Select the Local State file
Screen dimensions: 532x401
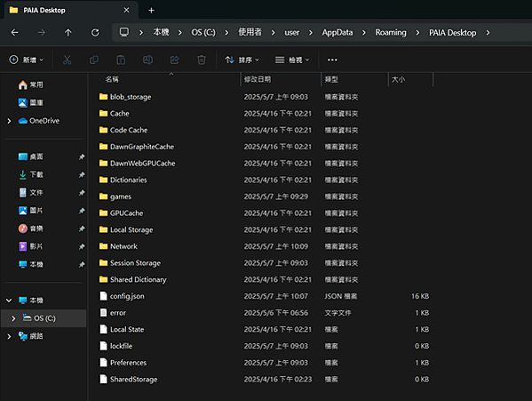[122, 330]
